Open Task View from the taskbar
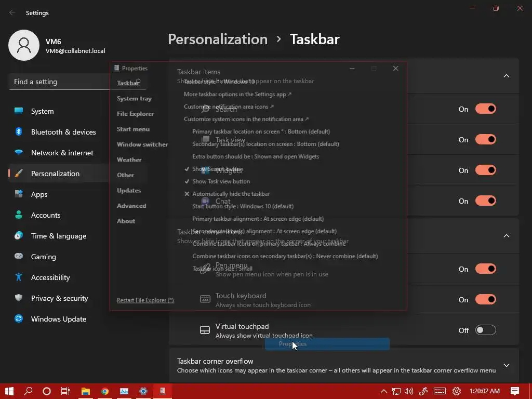The image size is (532, 399). pos(65,391)
